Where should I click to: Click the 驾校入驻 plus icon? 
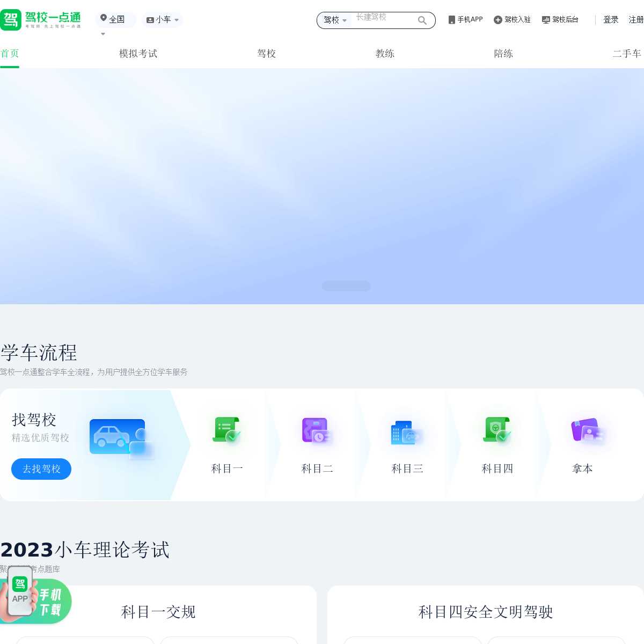point(498,20)
